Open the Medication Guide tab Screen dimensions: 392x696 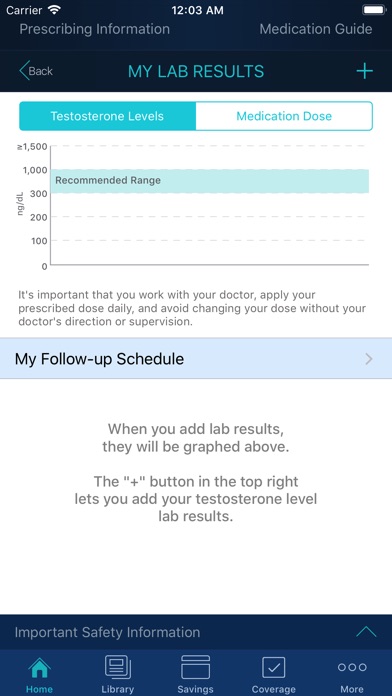[x=316, y=29]
